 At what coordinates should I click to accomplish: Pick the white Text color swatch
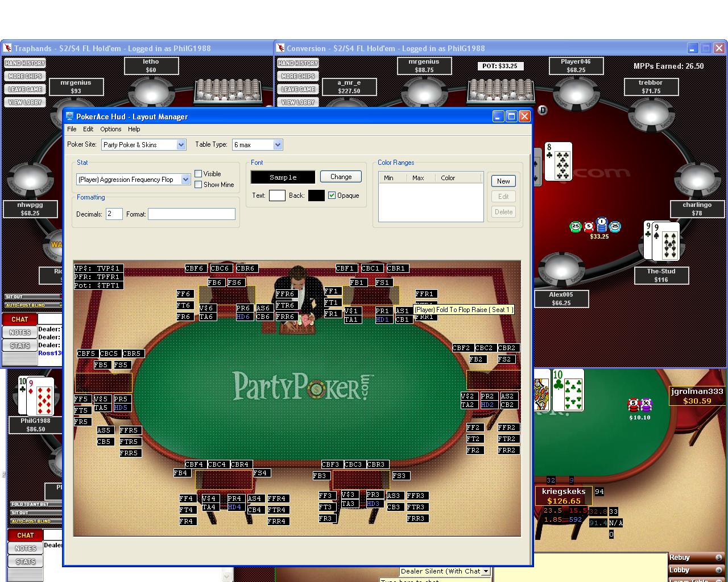coord(277,196)
